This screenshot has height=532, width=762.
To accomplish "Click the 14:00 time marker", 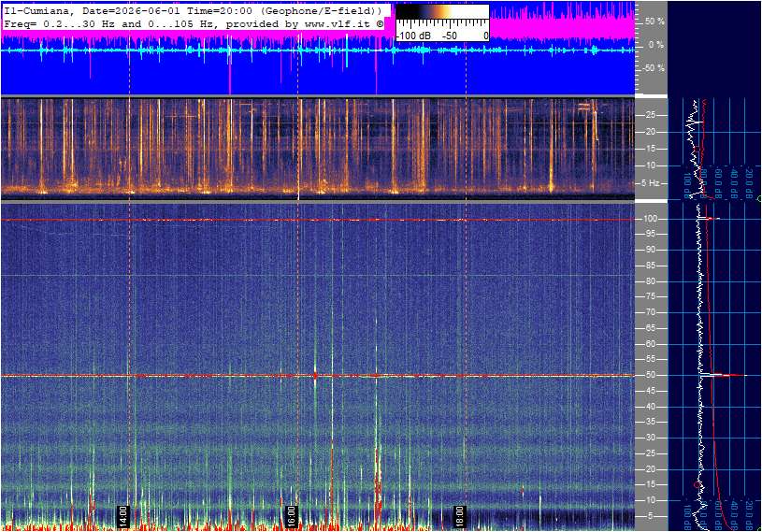I will click(123, 516).
